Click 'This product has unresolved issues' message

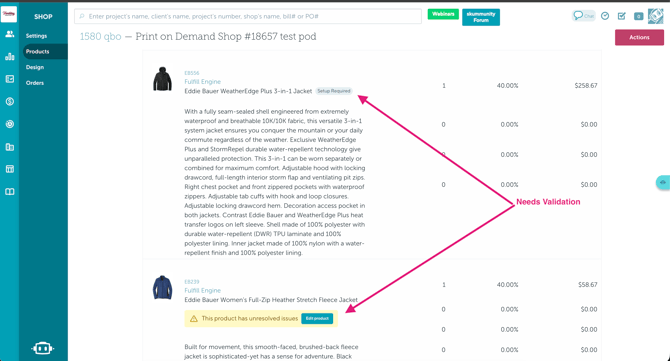[x=250, y=318]
